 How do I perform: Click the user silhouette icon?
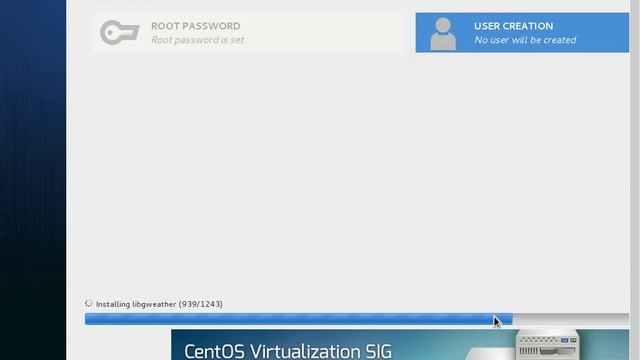443,34
